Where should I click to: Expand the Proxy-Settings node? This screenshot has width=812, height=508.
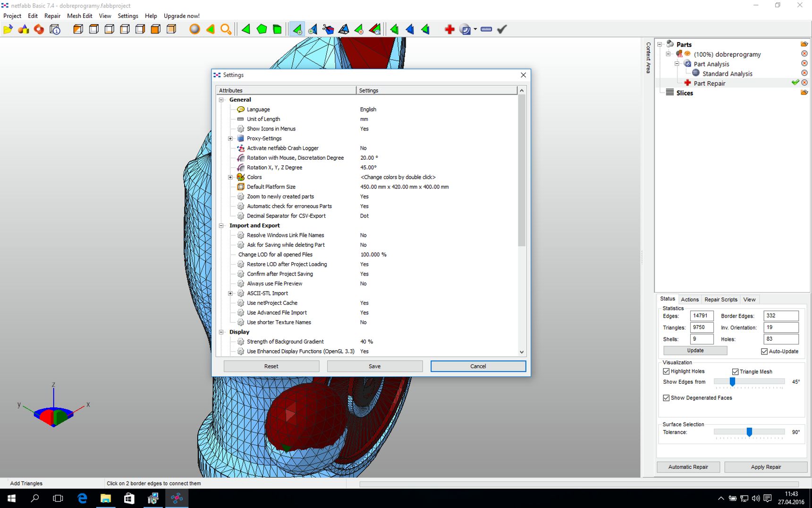(x=230, y=138)
